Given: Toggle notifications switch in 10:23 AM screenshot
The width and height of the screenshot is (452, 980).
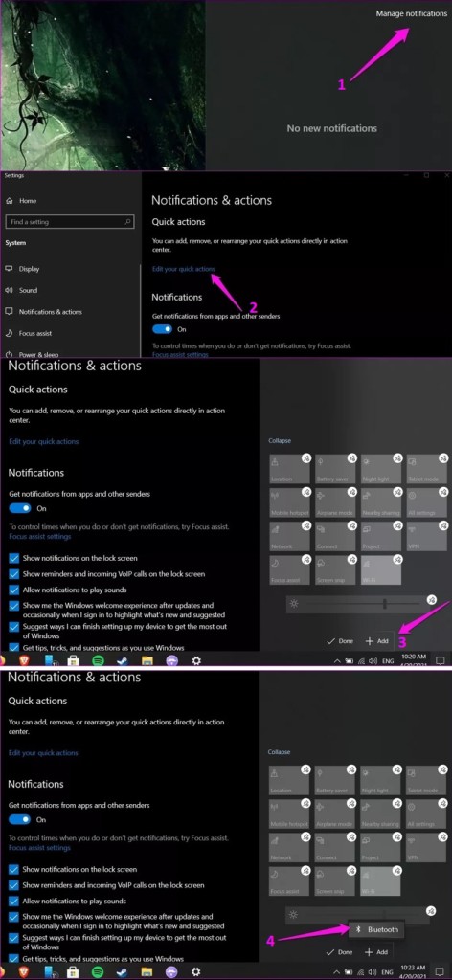Looking at the screenshot, I should (x=19, y=820).
